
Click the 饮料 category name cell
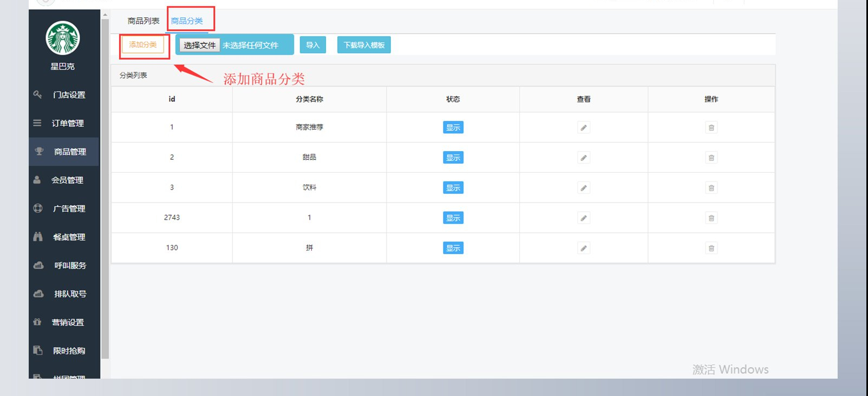point(309,187)
